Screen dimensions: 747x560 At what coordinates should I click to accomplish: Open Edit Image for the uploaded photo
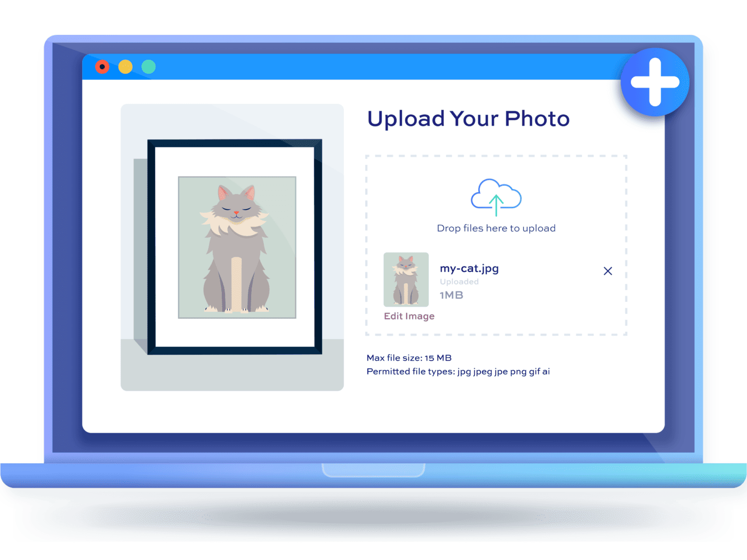point(409,316)
